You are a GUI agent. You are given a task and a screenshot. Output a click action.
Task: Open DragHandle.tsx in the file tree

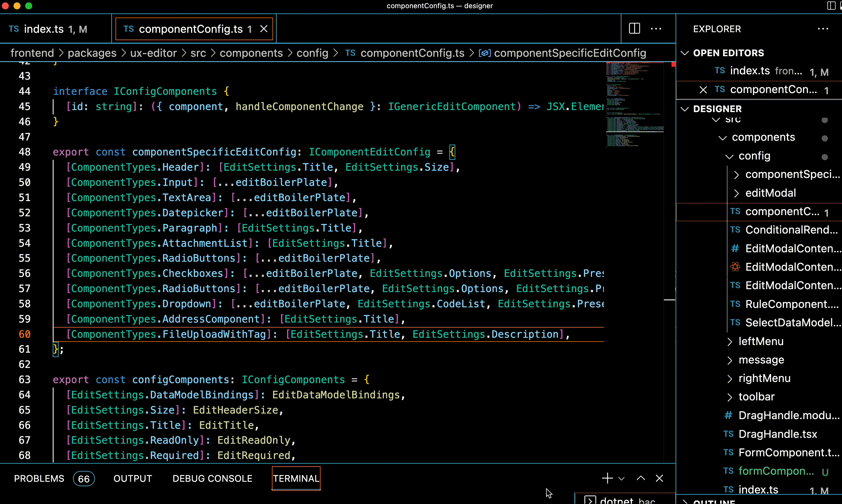[x=778, y=434]
